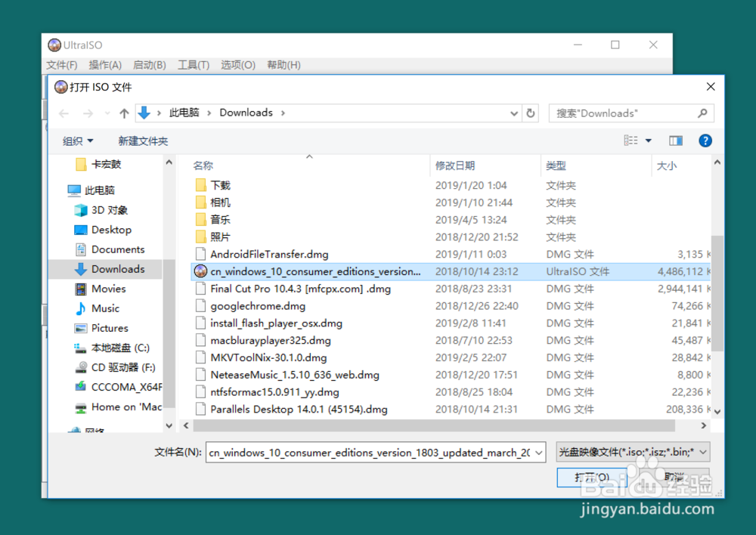Expand the chevron after Downloads in path
This screenshot has height=535, width=756.
tap(283, 113)
